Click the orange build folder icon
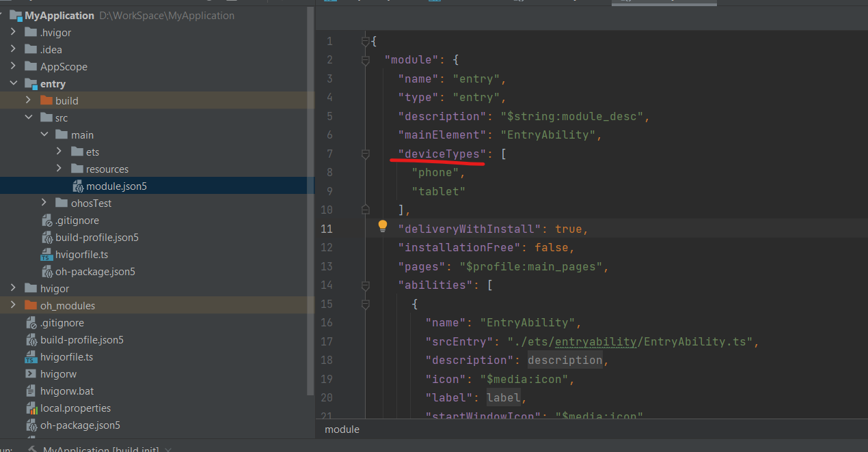This screenshot has height=452, width=868. click(46, 100)
